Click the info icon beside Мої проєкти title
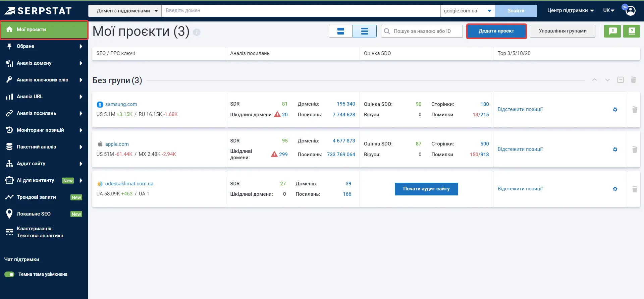This screenshot has height=299, width=644. (197, 32)
